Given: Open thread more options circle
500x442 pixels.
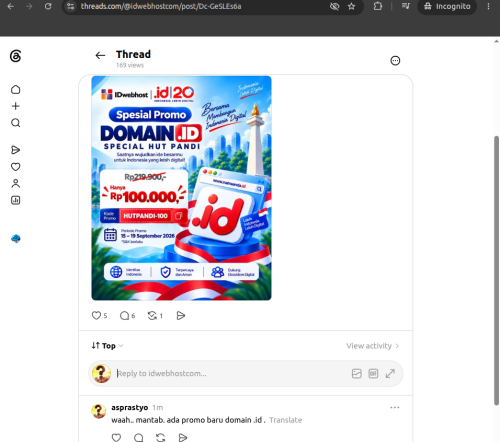Looking at the screenshot, I should point(395,61).
